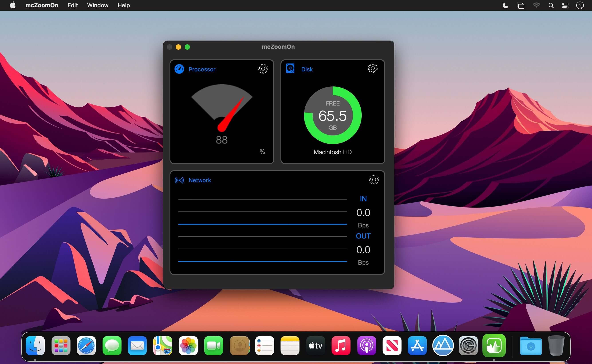Launch Safari from the Dock
Viewport: 592px width, 364px height.
[86, 346]
